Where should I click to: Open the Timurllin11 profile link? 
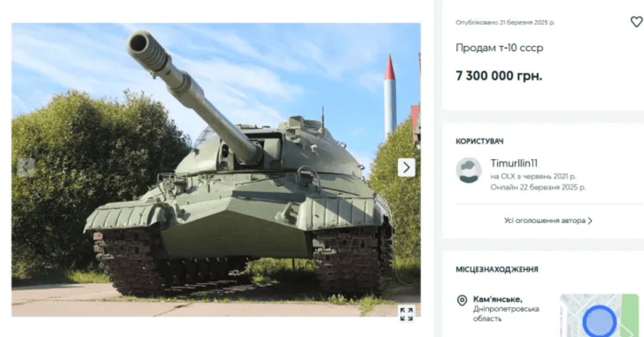point(514,163)
